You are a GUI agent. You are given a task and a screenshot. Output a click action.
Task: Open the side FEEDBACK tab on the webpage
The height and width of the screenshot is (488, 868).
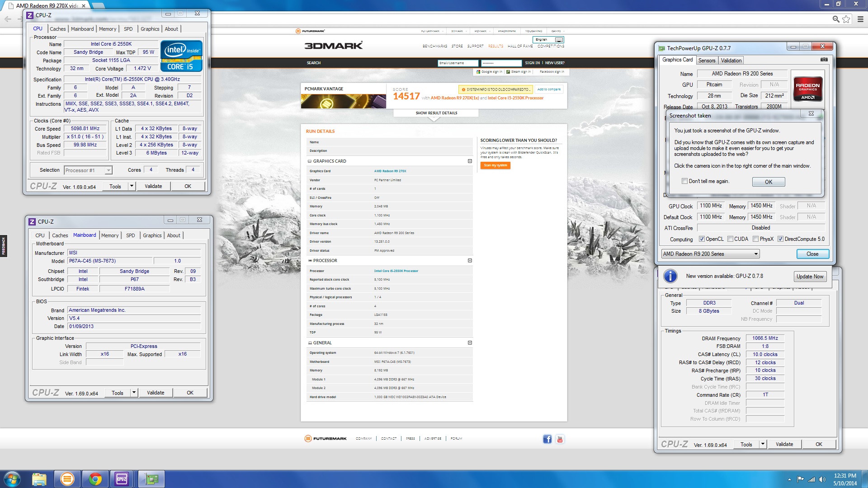point(4,246)
